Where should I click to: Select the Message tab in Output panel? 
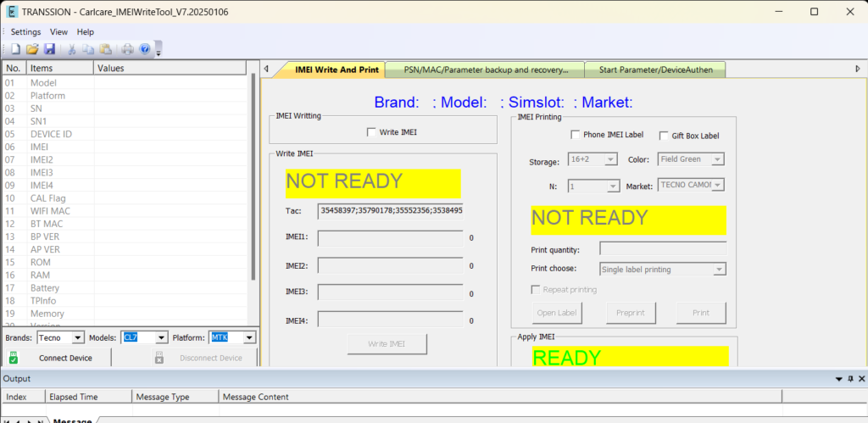(x=72, y=420)
